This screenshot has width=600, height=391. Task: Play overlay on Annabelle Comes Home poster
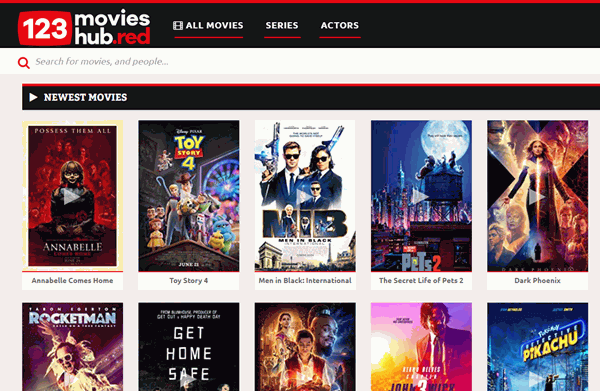click(x=71, y=197)
